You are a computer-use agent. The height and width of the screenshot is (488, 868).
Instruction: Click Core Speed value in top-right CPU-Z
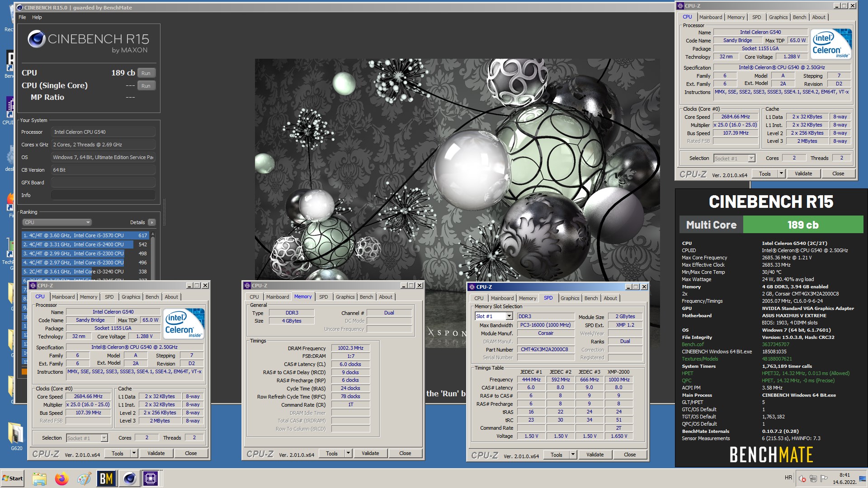[735, 117]
